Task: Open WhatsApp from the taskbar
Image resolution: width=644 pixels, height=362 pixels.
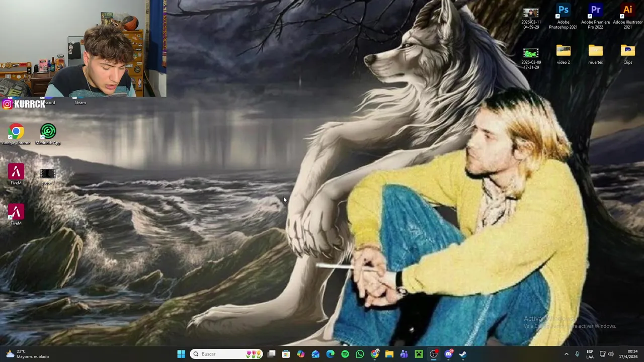Action: tap(360, 354)
